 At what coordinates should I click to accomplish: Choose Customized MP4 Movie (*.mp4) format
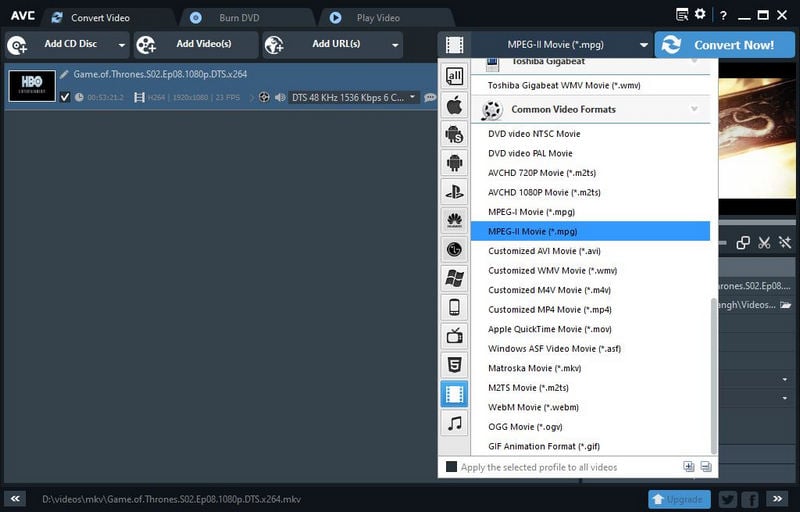[590, 310]
